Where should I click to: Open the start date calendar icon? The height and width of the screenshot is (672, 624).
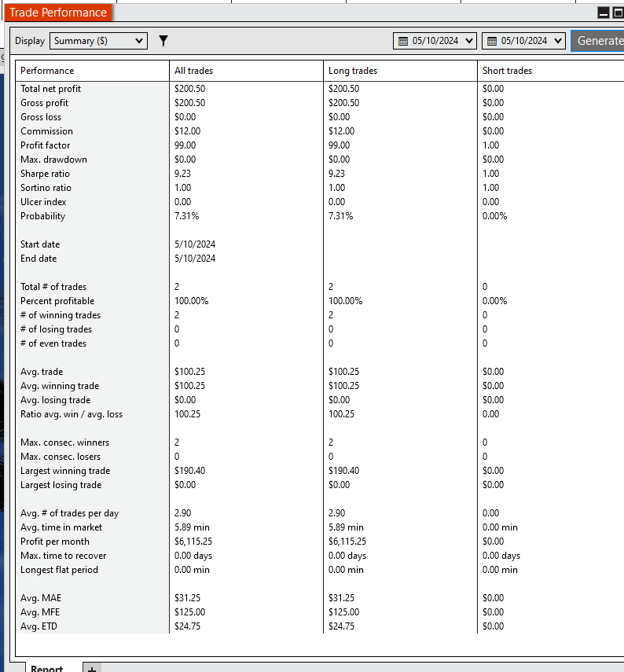tap(403, 41)
